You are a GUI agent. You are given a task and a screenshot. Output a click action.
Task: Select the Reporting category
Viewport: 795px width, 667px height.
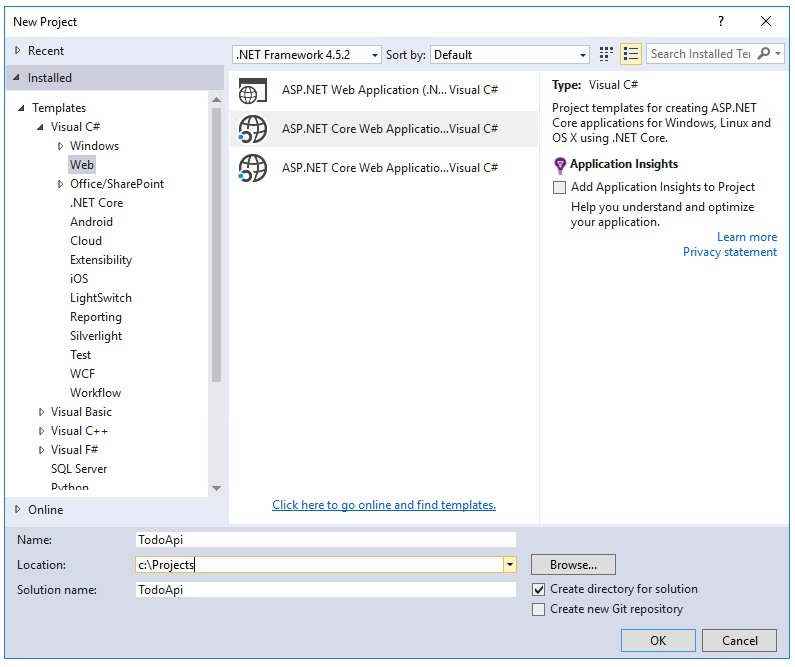pyautogui.click(x=96, y=317)
